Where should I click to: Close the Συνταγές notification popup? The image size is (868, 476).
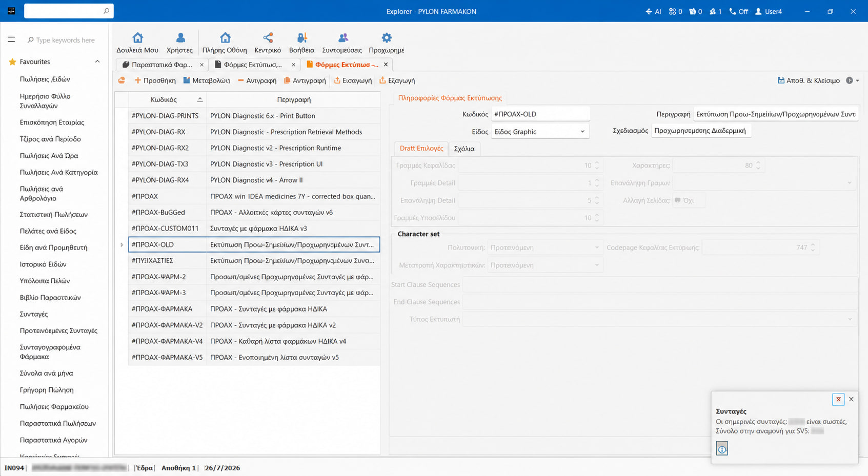coord(851,399)
